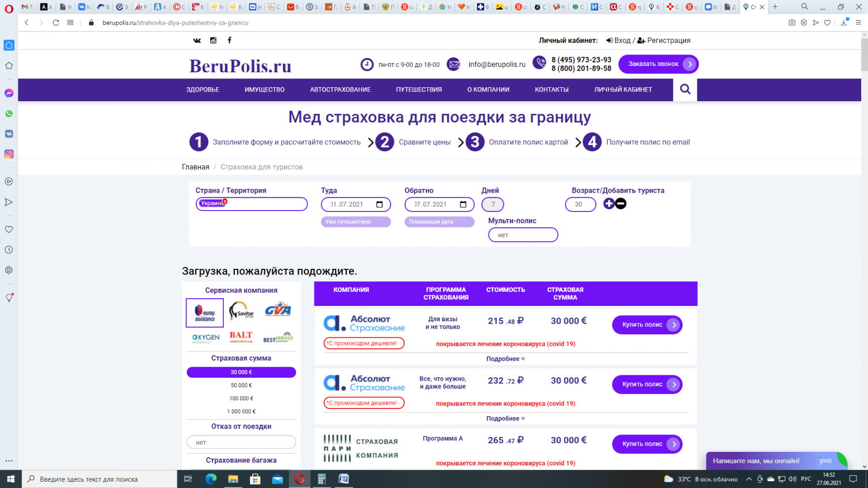Open ПУТЕШЕСТВИЯ menu

click(x=419, y=90)
